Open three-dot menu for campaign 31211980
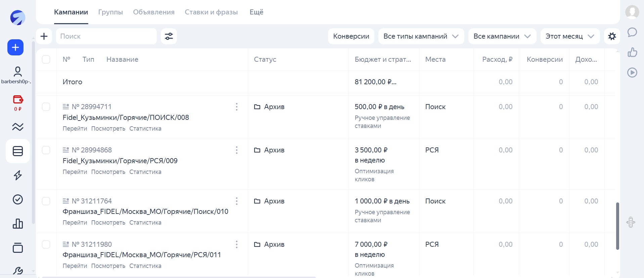 237,244
